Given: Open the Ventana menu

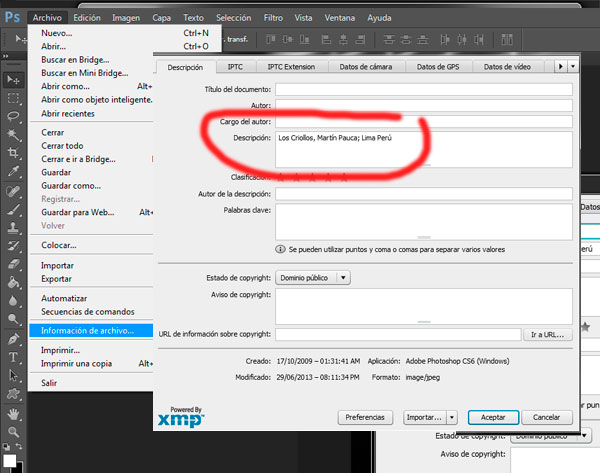Looking at the screenshot, I should click(x=340, y=18).
